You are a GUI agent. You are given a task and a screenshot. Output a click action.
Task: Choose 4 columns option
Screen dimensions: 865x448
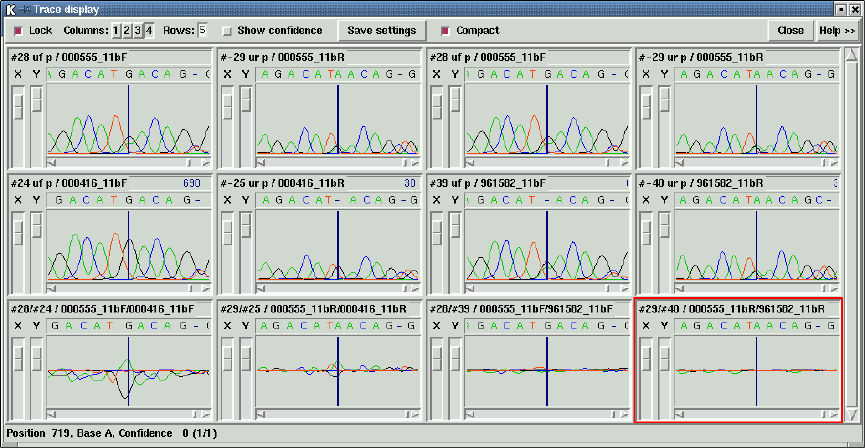tap(149, 30)
